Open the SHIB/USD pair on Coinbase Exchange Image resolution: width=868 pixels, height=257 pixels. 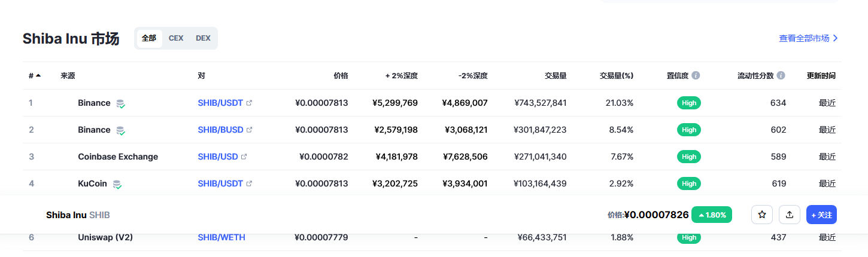click(218, 157)
